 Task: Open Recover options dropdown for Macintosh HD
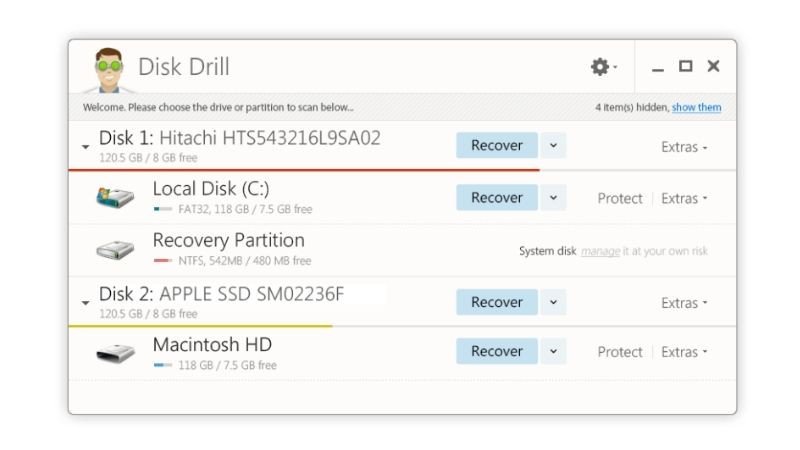[553, 351]
